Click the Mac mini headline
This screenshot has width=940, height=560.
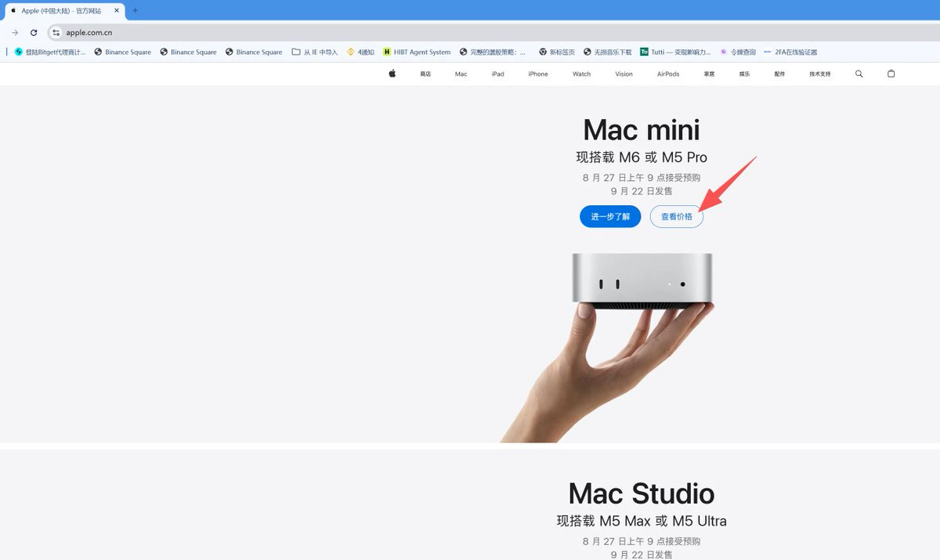642,130
